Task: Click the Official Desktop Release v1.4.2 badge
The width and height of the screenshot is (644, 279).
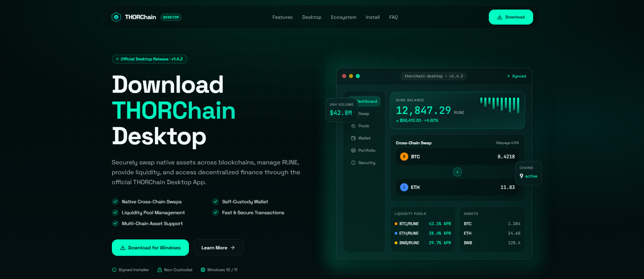Action: pos(149,59)
